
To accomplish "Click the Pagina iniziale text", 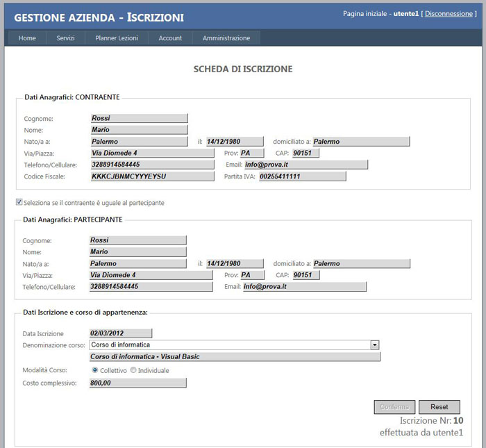I will [x=364, y=14].
